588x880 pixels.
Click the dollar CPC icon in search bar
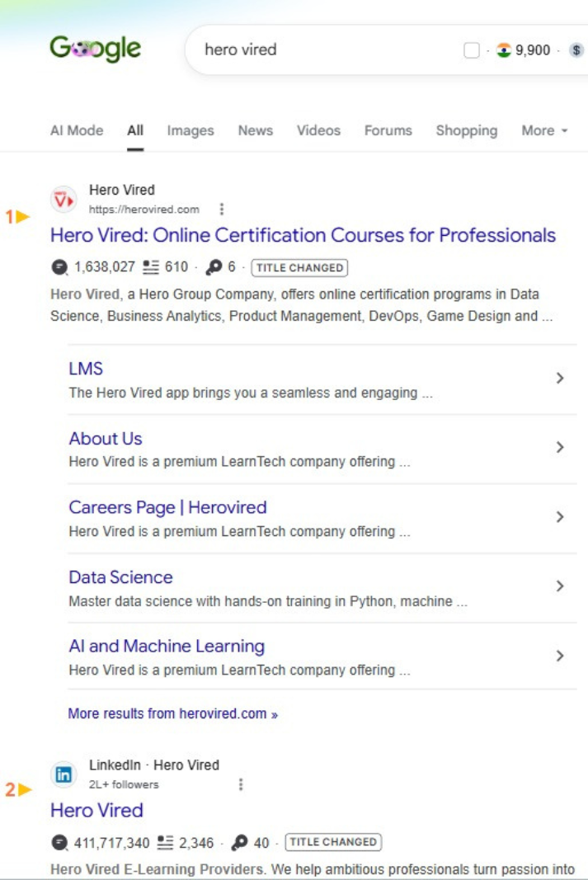(x=576, y=50)
